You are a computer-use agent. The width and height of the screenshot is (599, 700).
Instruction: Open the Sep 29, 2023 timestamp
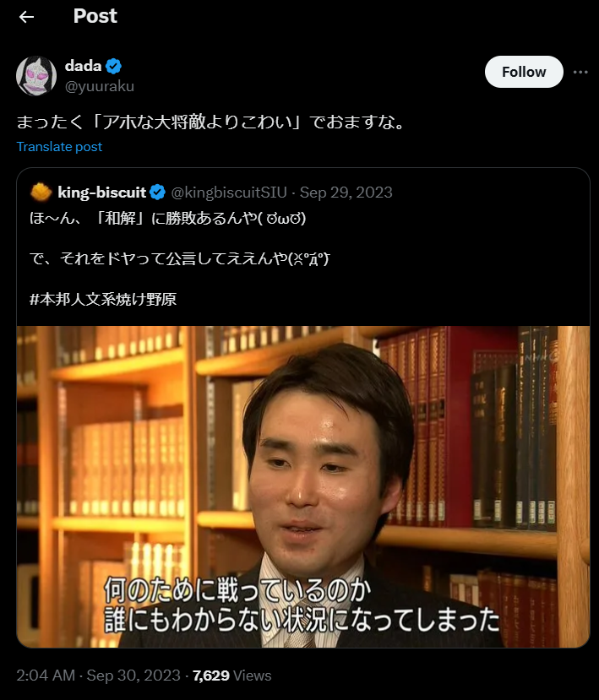346,193
